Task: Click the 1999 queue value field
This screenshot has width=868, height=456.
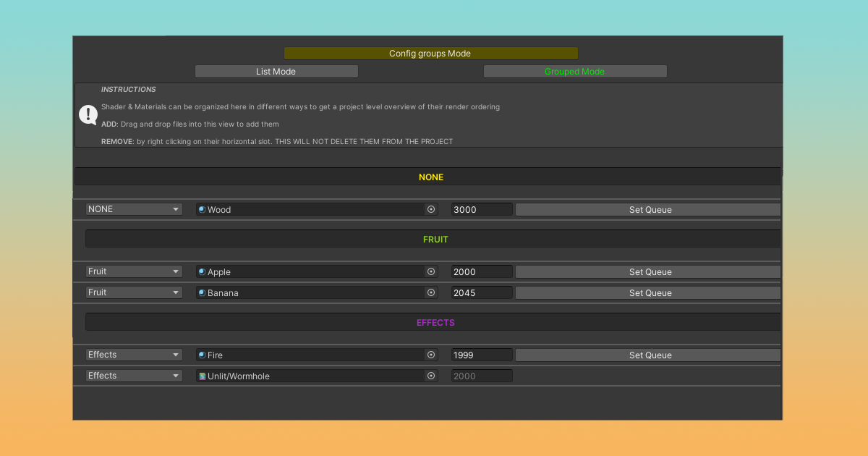Action: 482,355
